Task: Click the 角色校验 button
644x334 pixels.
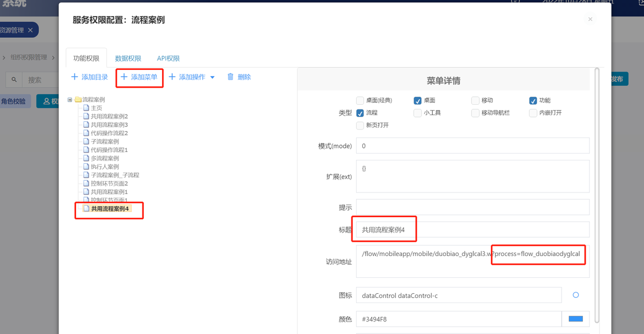Action: click(13, 101)
